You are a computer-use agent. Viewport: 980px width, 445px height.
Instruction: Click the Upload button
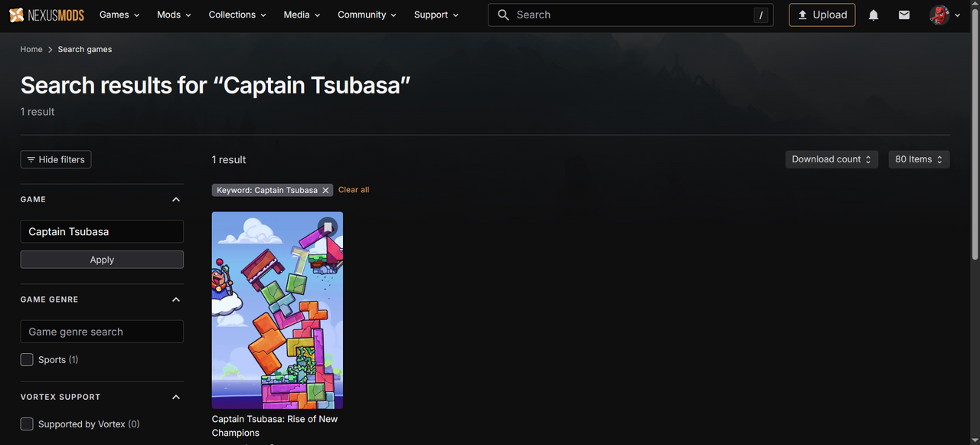tap(822, 15)
